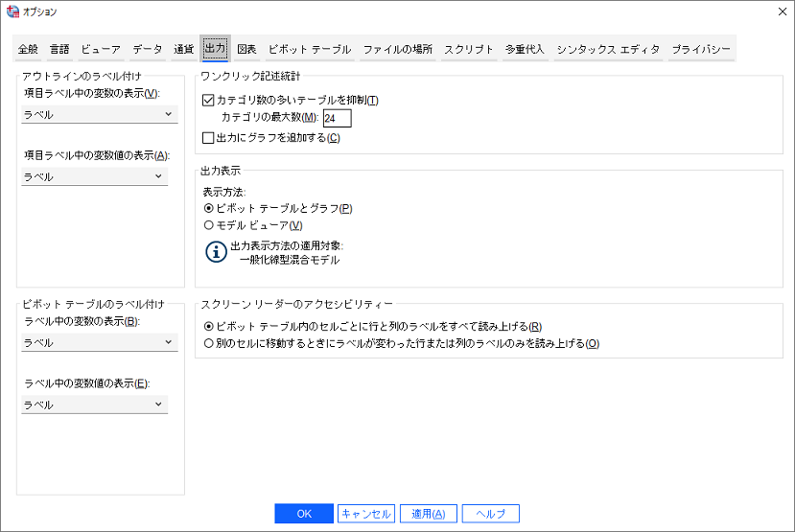Click the 適用 button
Viewport: 795px width, 532px height.
428,514
